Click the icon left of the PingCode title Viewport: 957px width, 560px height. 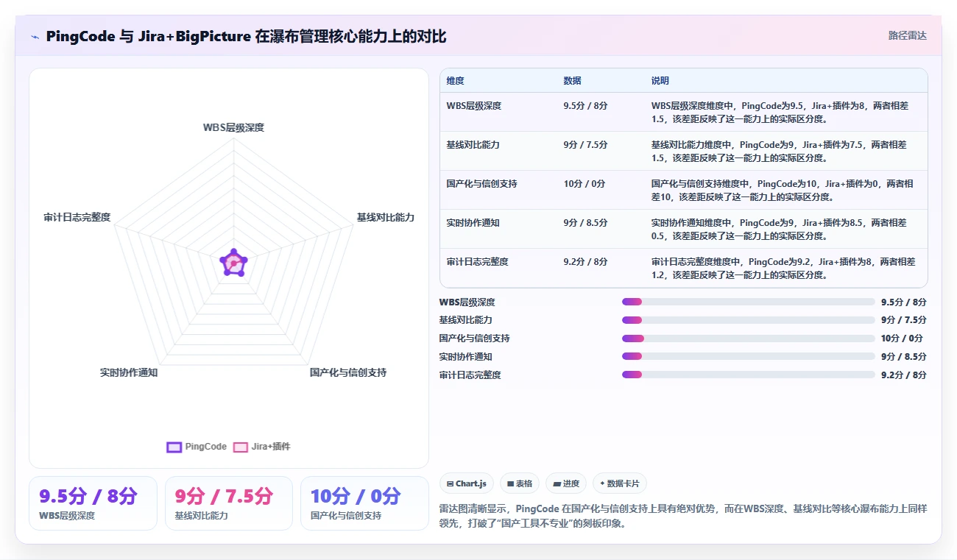click(35, 37)
